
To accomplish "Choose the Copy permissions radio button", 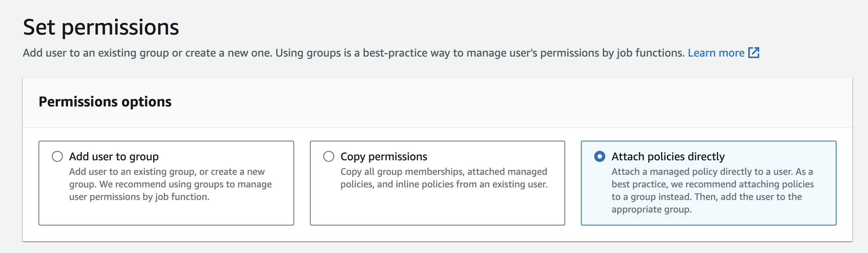I will coord(329,156).
